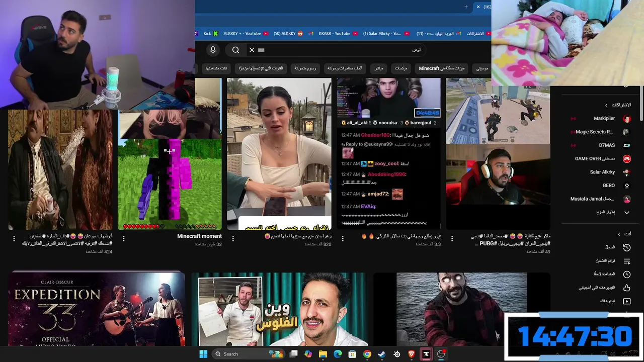Open the 'الاشتراكات' bookmark

(x=477, y=34)
